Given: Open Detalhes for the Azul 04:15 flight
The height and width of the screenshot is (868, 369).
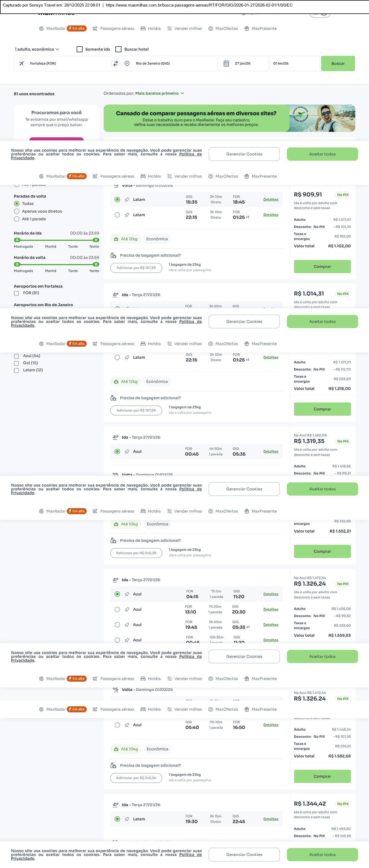Looking at the screenshot, I should [271, 594].
